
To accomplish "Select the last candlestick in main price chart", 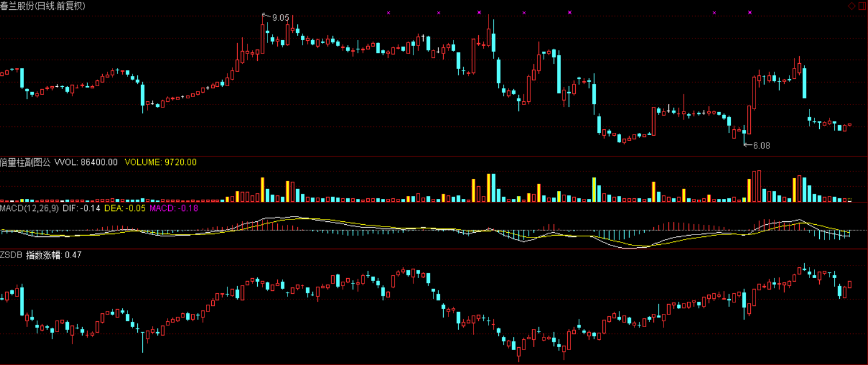I will pyautogui.click(x=850, y=125).
